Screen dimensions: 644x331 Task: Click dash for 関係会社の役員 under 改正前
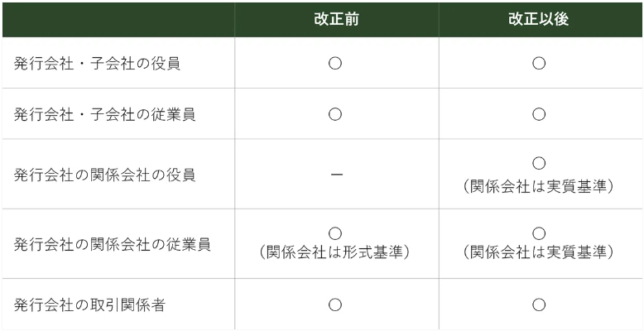coord(336,175)
